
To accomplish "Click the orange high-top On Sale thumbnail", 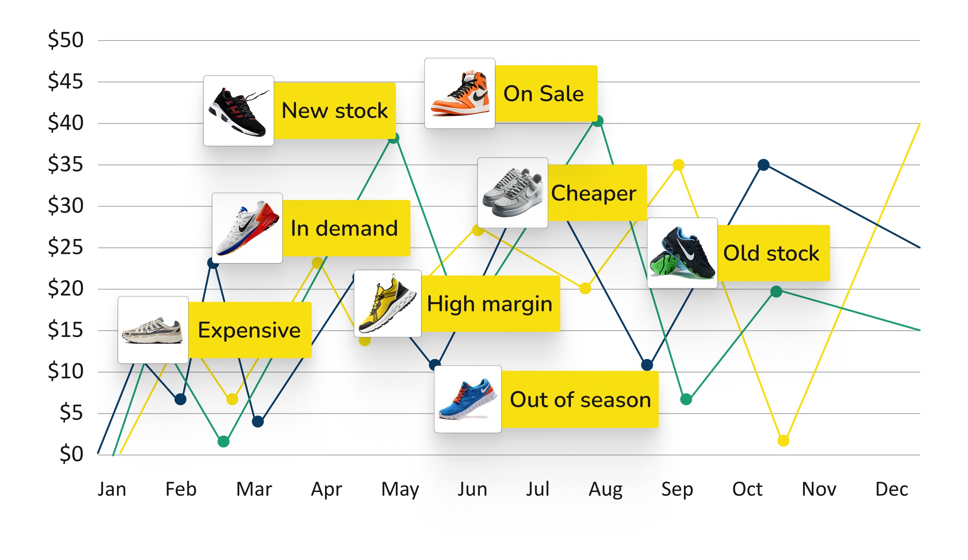I will (x=460, y=93).
